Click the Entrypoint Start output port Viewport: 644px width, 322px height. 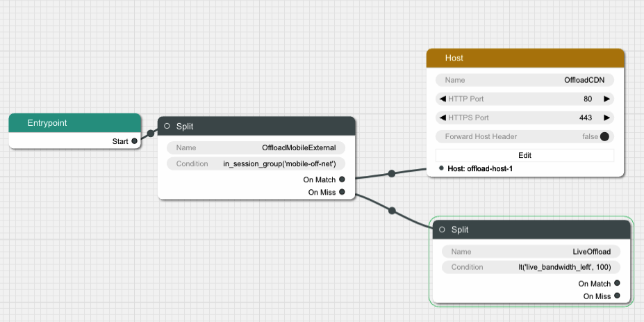click(x=134, y=141)
